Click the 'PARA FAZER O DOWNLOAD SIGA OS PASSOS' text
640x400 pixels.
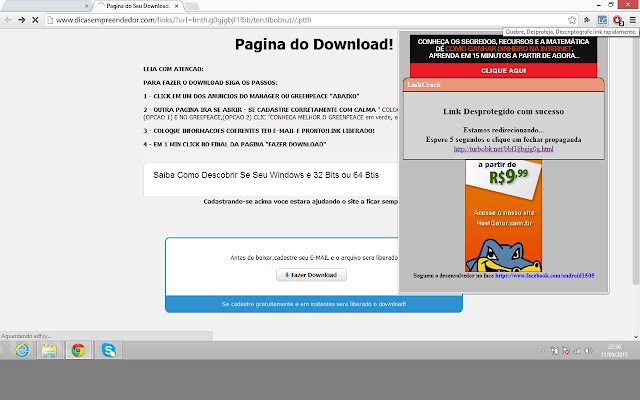pyautogui.click(x=210, y=82)
